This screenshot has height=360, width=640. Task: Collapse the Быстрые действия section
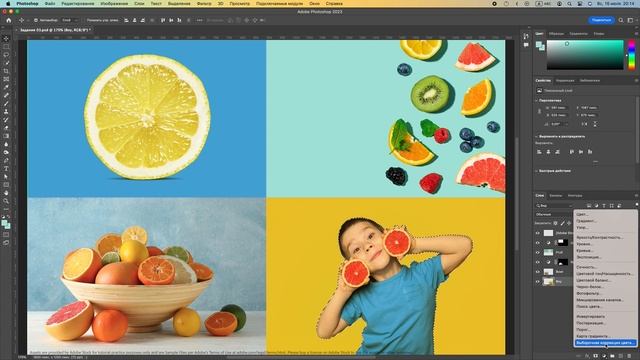(536, 171)
